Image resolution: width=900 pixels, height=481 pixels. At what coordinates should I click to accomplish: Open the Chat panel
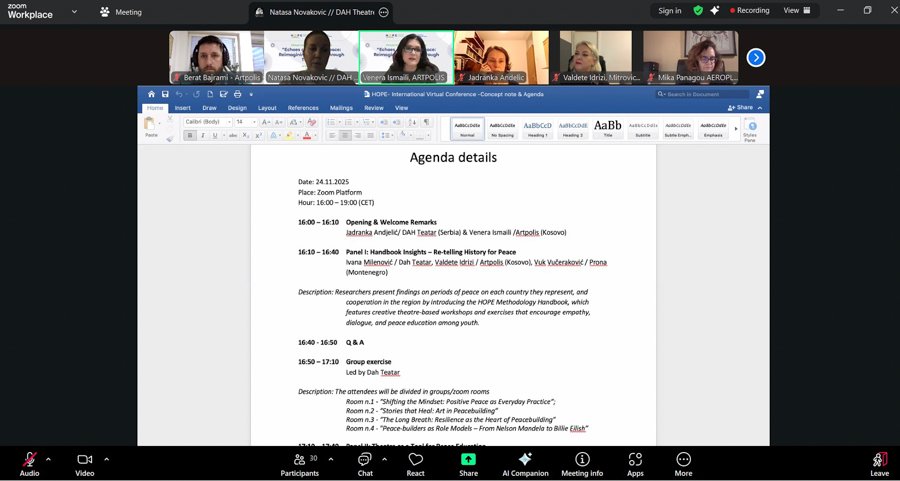(365, 462)
